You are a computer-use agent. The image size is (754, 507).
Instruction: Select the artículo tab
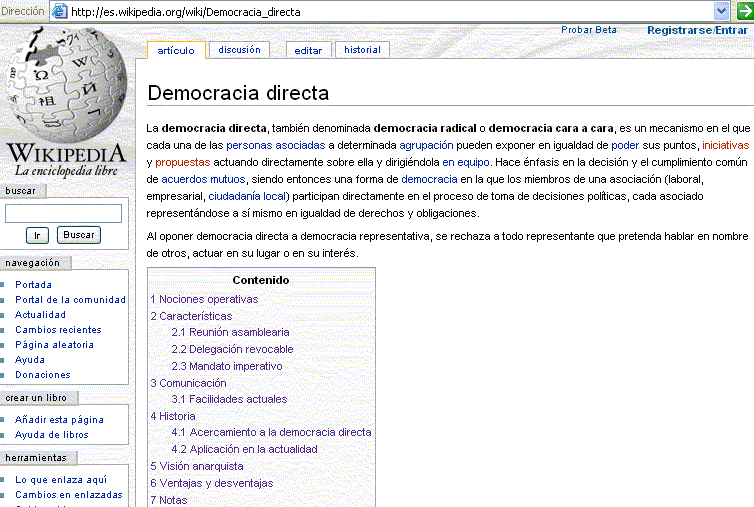coord(176,51)
